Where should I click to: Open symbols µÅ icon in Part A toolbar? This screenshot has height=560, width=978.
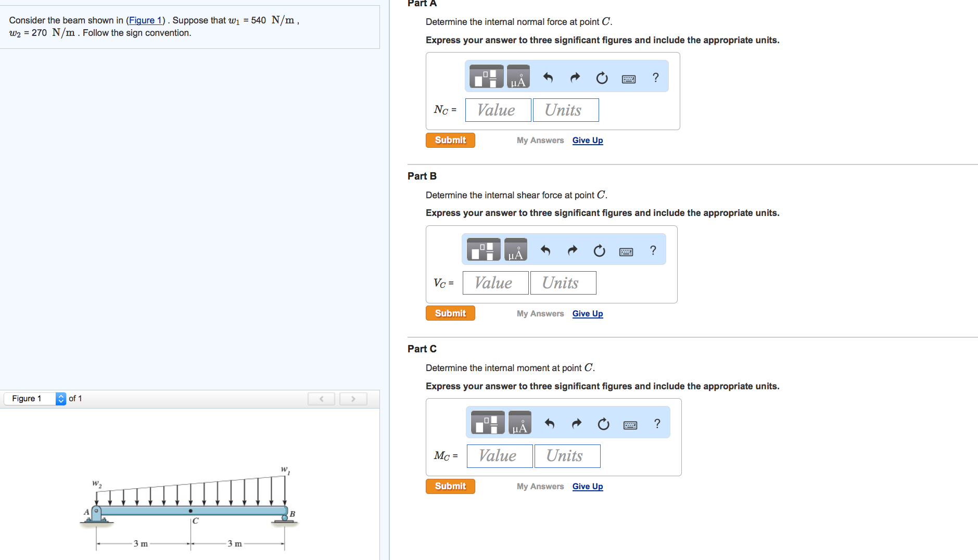pos(518,77)
